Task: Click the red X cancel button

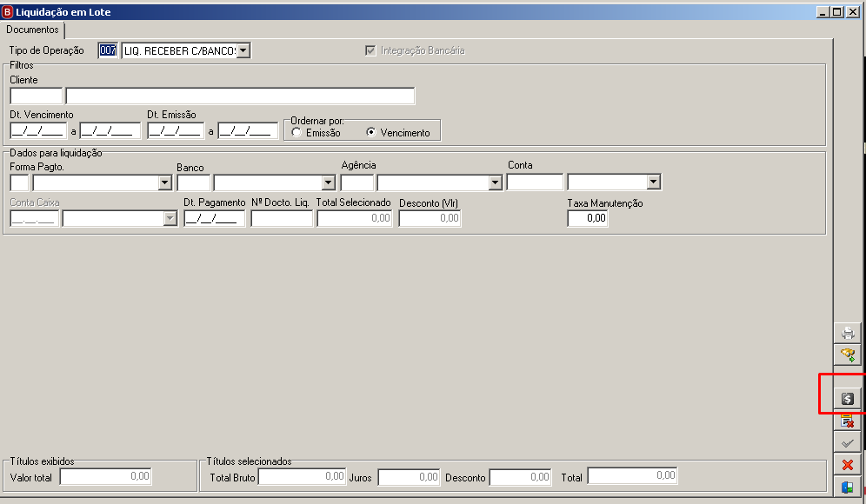Action: point(847,465)
